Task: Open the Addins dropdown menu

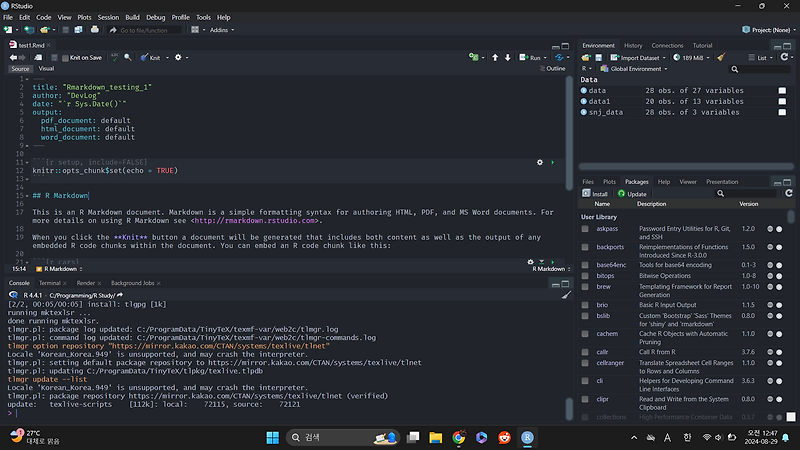Action: point(221,30)
